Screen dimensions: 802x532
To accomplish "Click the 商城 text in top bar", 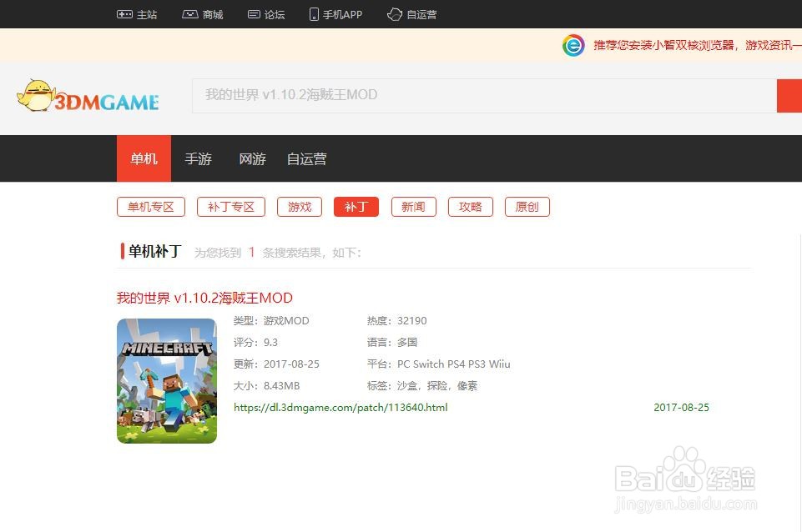I will click(213, 14).
